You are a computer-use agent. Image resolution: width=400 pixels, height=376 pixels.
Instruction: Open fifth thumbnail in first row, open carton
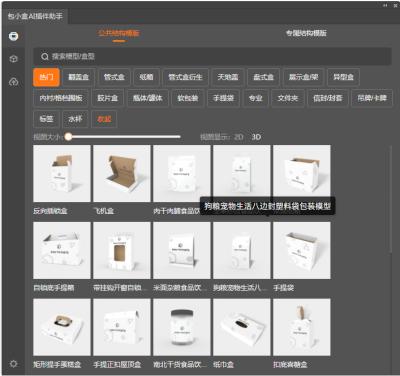point(302,173)
